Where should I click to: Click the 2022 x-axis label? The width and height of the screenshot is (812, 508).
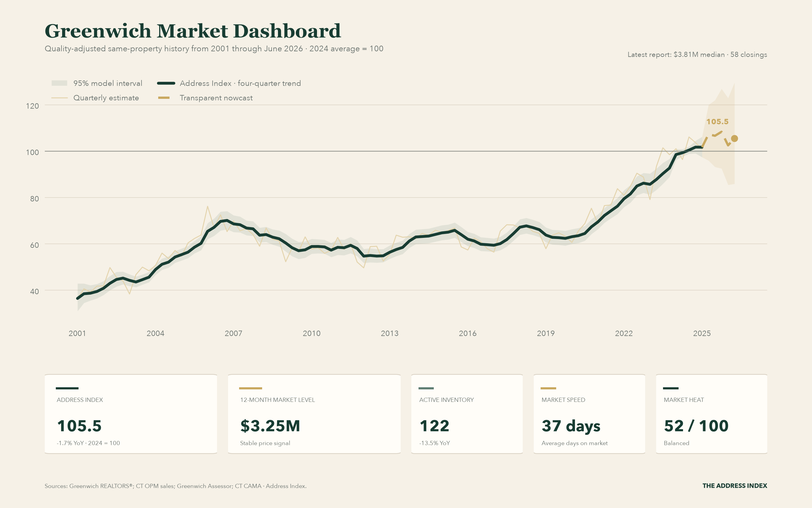coord(624,333)
